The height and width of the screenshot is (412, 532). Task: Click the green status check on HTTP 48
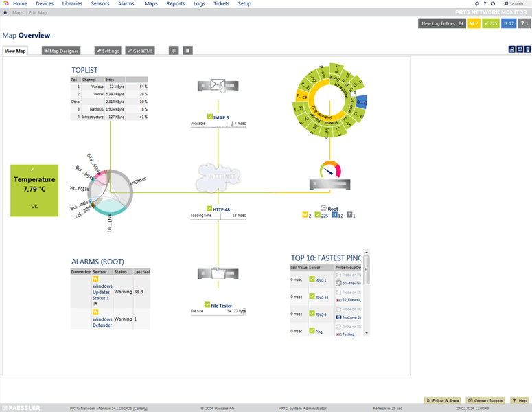[x=209, y=209]
